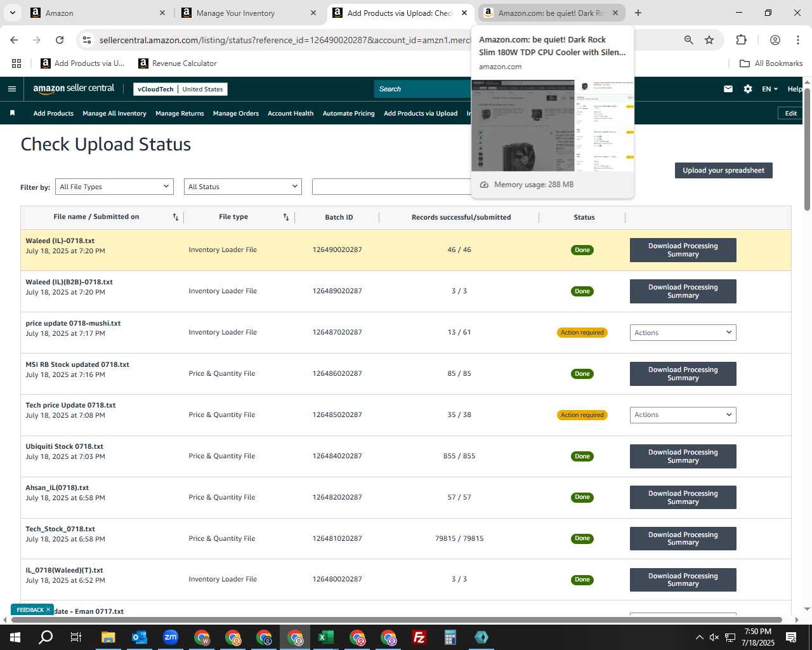The height and width of the screenshot is (650, 812).
Task: Open File Explorer from the taskbar
Action: [108, 637]
